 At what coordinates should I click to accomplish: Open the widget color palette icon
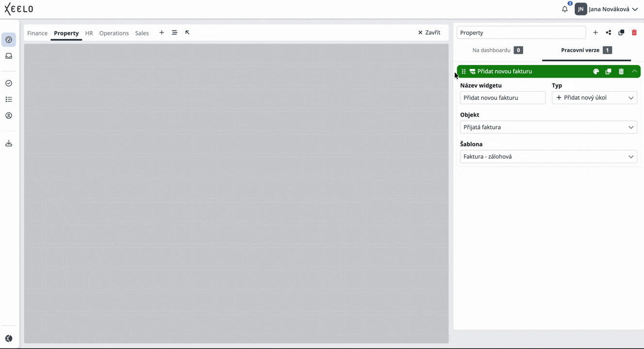(x=596, y=71)
